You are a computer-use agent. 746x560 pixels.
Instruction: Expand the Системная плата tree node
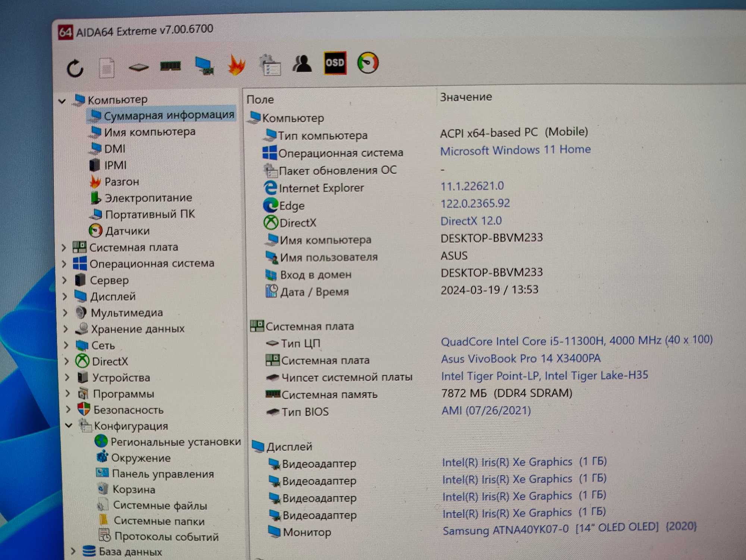pos(64,248)
